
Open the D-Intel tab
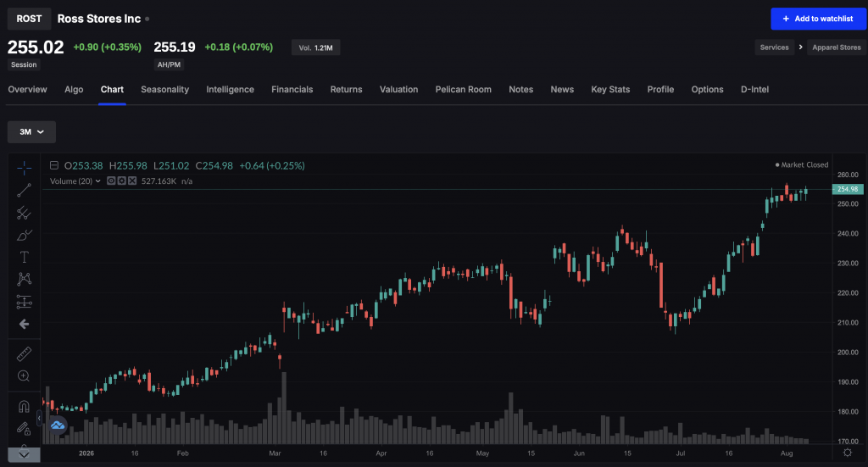click(754, 90)
